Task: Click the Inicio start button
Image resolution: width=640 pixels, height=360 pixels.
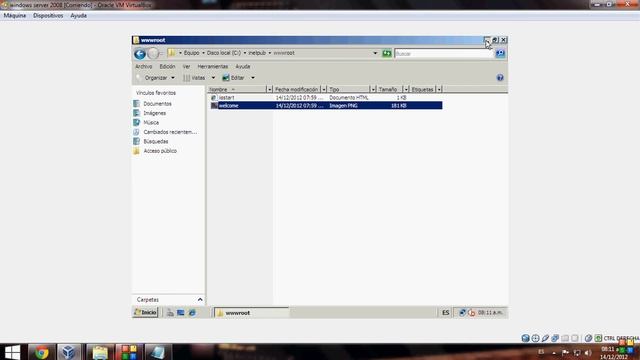Action: tap(145, 313)
